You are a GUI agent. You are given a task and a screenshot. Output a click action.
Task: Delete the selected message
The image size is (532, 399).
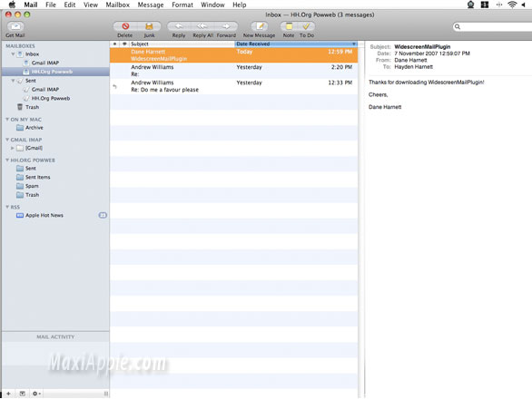coord(125,26)
